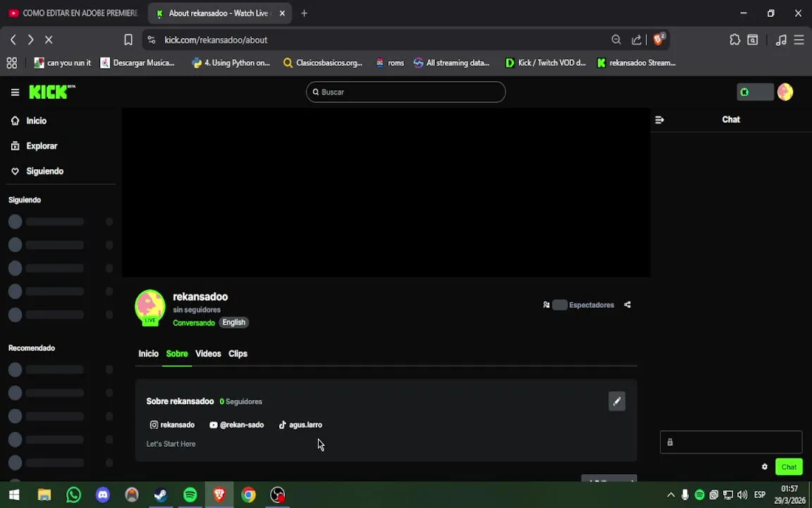
Task: Open OBS Studio from the taskbar
Action: point(278,495)
